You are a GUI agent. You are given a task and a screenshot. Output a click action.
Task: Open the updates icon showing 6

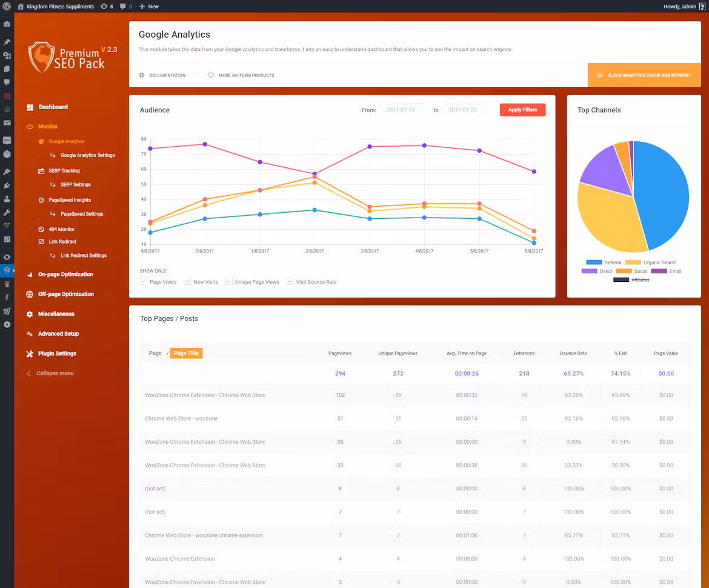tap(107, 6)
